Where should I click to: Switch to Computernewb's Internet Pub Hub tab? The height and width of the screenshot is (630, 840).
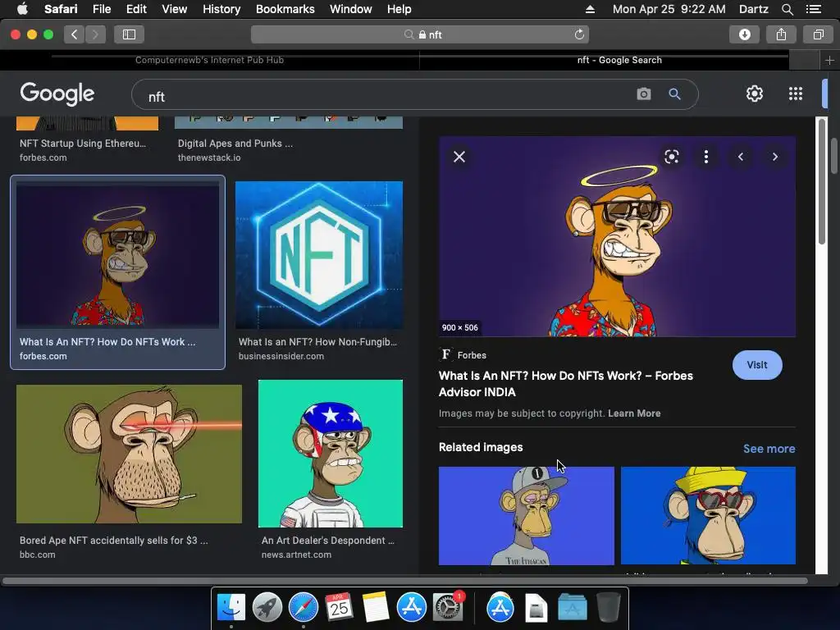click(x=209, y=60)
